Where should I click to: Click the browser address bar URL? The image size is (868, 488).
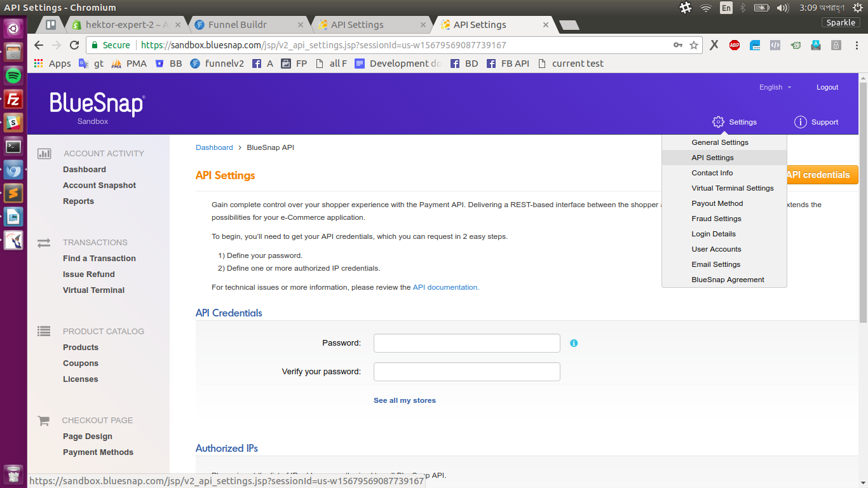323,45
